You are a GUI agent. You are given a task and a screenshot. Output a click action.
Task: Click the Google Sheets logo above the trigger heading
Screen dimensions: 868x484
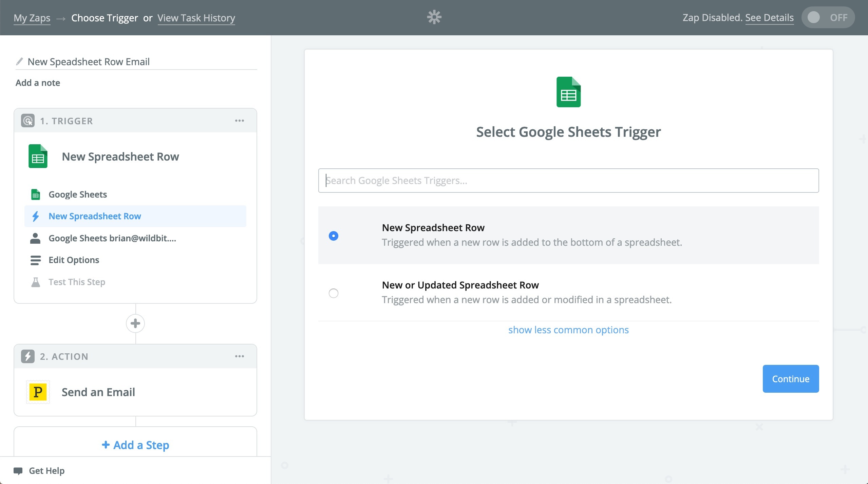568,92
